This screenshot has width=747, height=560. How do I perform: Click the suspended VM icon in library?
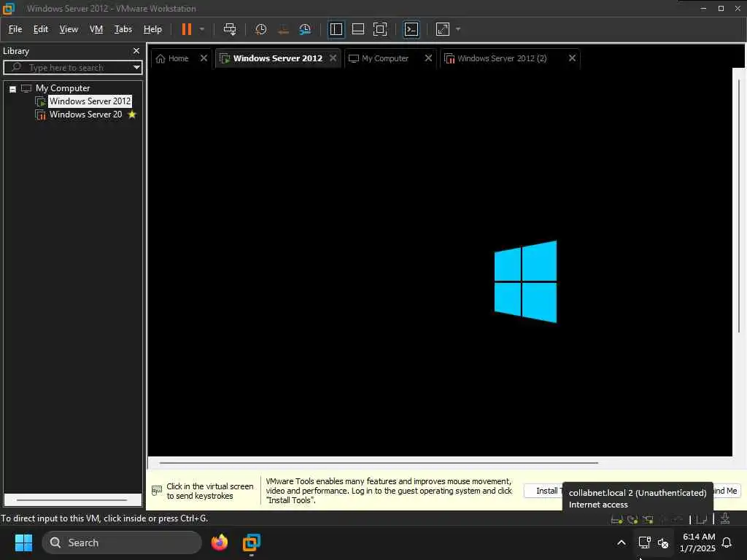pos(41,114)
